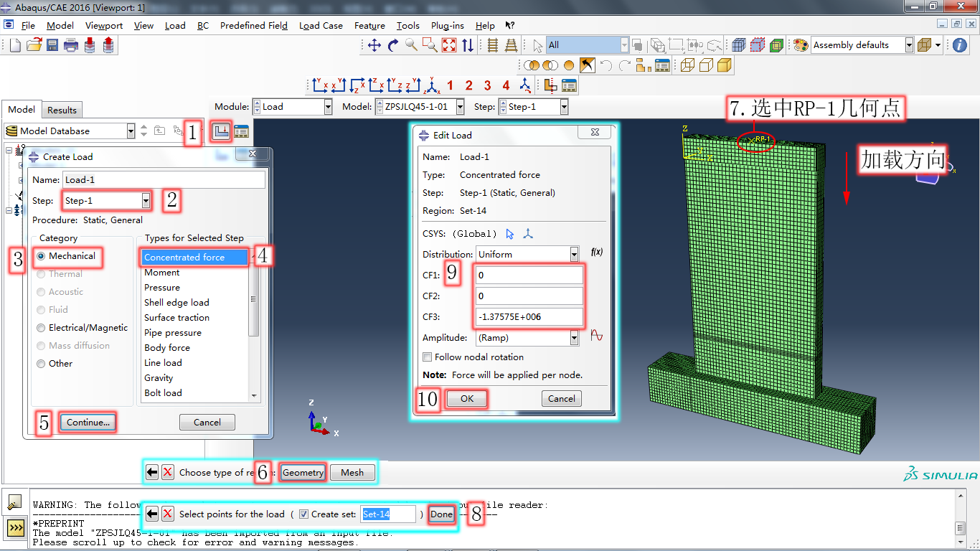Screen dimensions: 980x551
Task: Click the CSYS picker arrow in Edit Load
Action: pyautogui.click(x=510, y=234)
